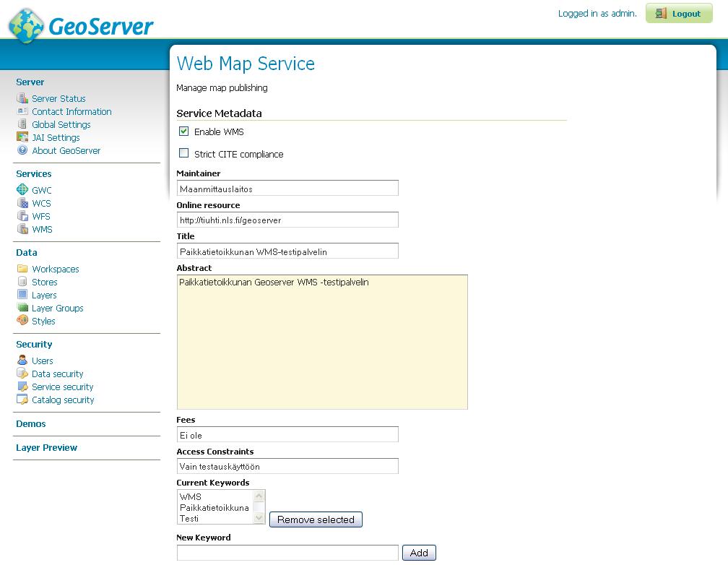Click the WFS service icon
728x565 pixels.
tap(22, 215)
